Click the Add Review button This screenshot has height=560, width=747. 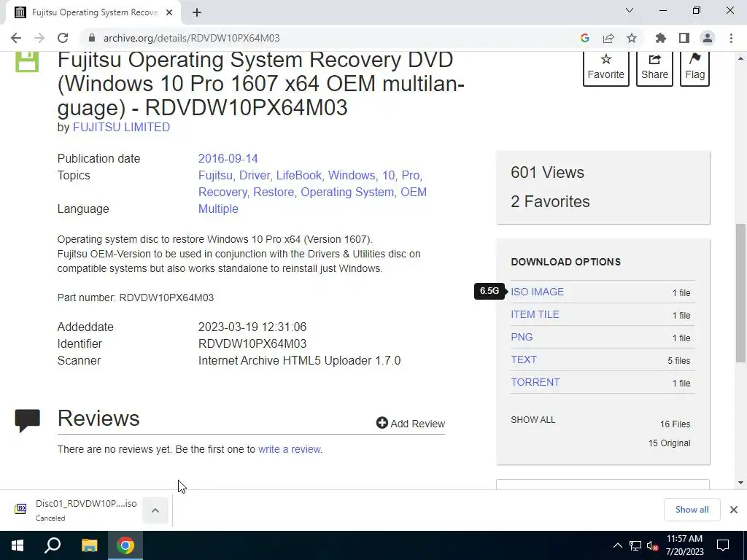coord(410,424)
